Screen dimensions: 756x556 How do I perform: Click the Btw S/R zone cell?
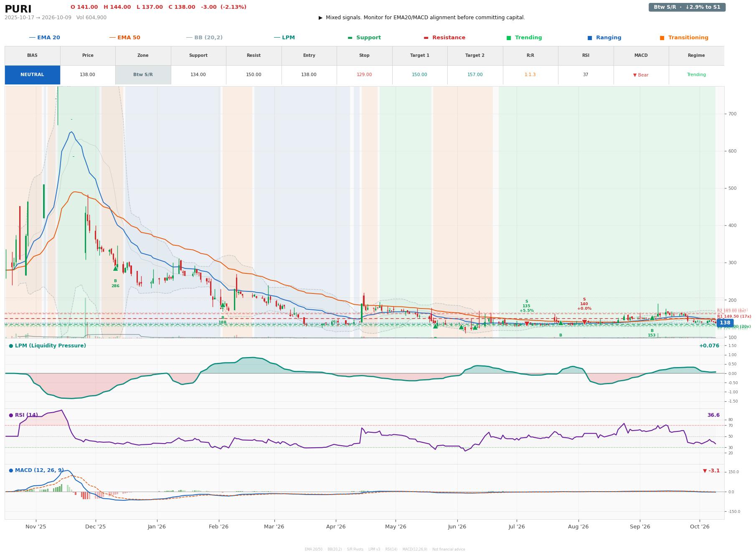pos(143,75)
